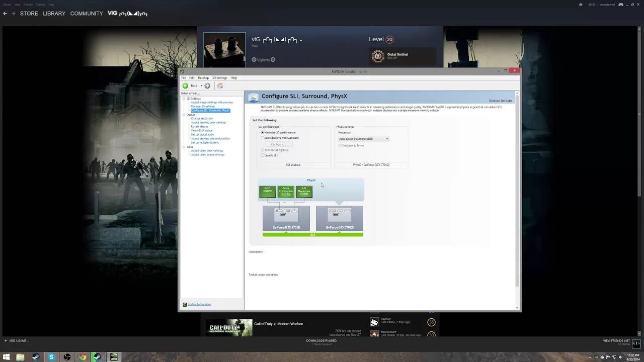Click Steam forward navigation arrow
The image size is (644, 362).
pyautogui.click(x=14, y=14)
